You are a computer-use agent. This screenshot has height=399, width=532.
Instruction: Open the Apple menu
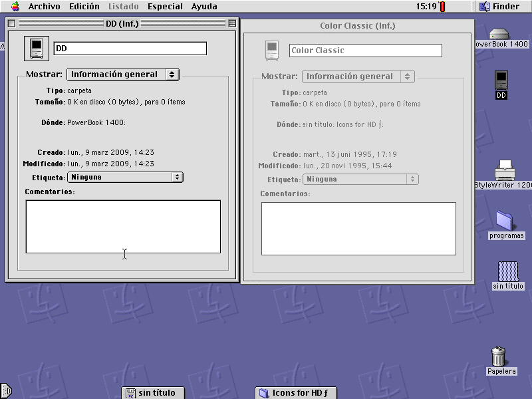[15, 6]
